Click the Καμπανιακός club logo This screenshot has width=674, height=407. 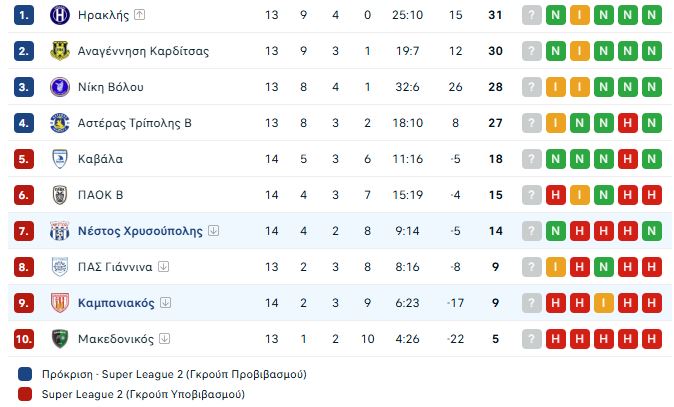click(59, 303)
